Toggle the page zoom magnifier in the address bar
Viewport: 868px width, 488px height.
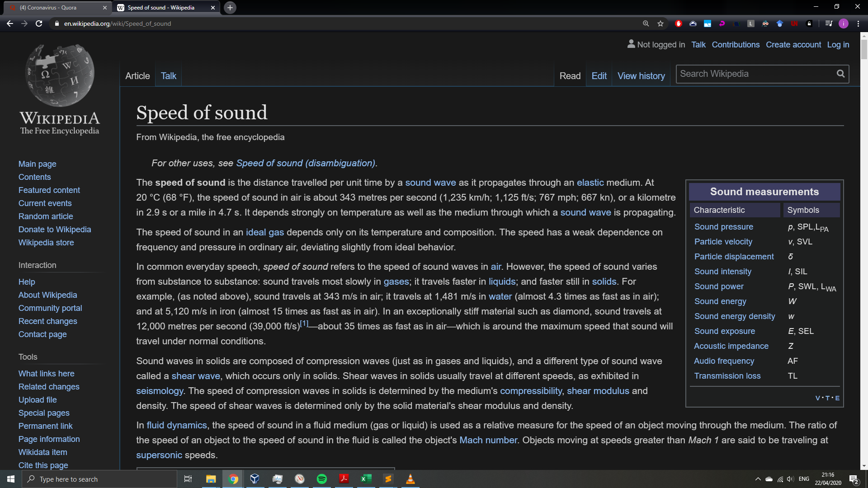646,23
